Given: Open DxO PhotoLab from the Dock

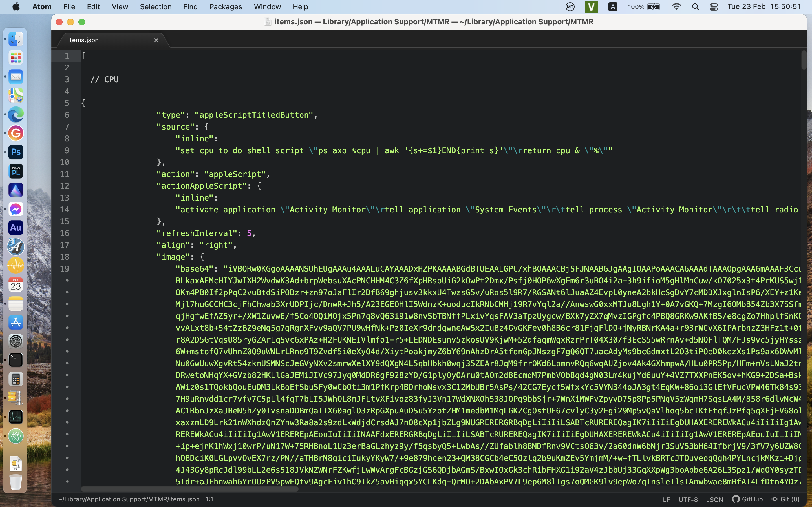Looking at the screenshot, I should point(16,171).
